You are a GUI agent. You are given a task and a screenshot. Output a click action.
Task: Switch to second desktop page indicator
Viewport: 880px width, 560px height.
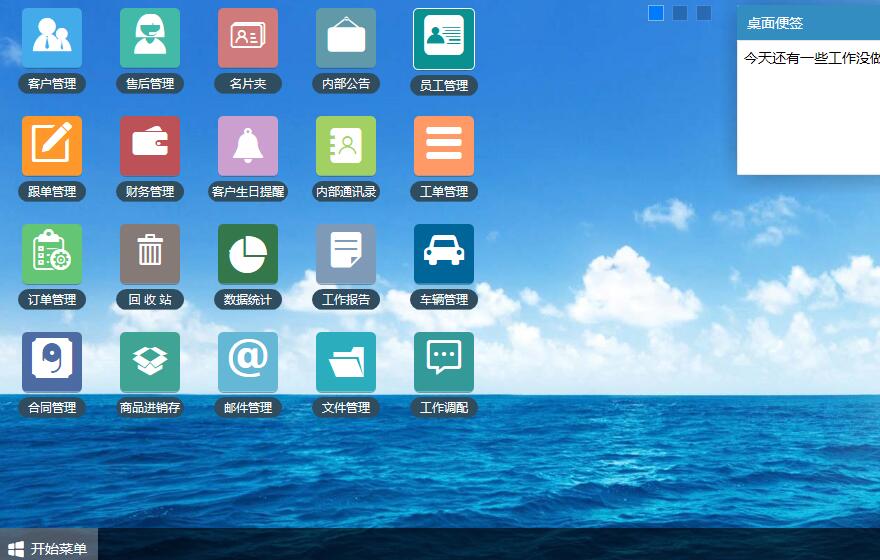680,13
